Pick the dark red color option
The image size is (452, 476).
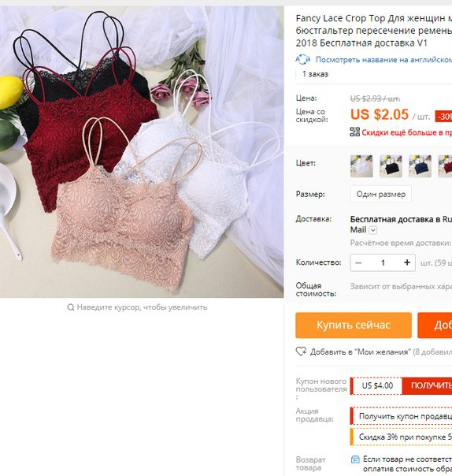coord(446,166)
